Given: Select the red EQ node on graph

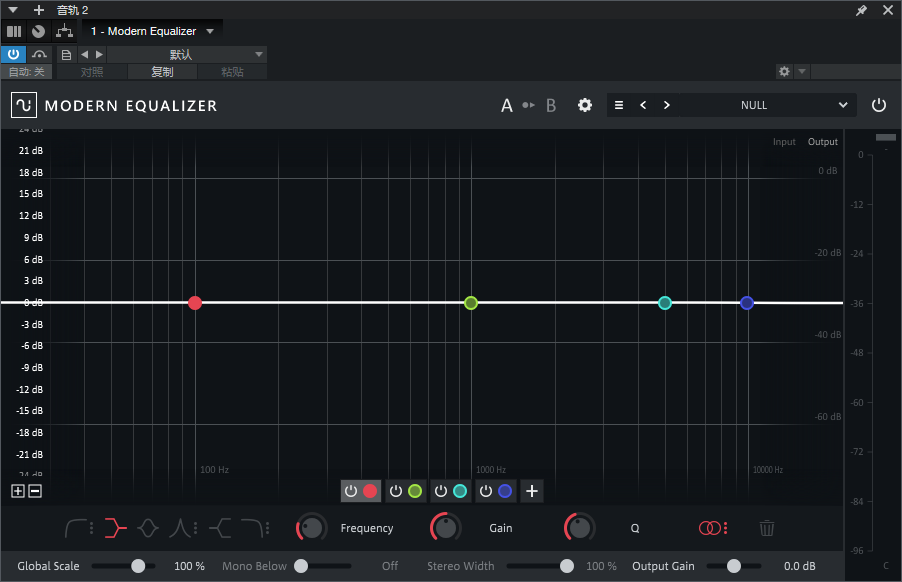Looking at the screenshot, I should click(195, 303).
